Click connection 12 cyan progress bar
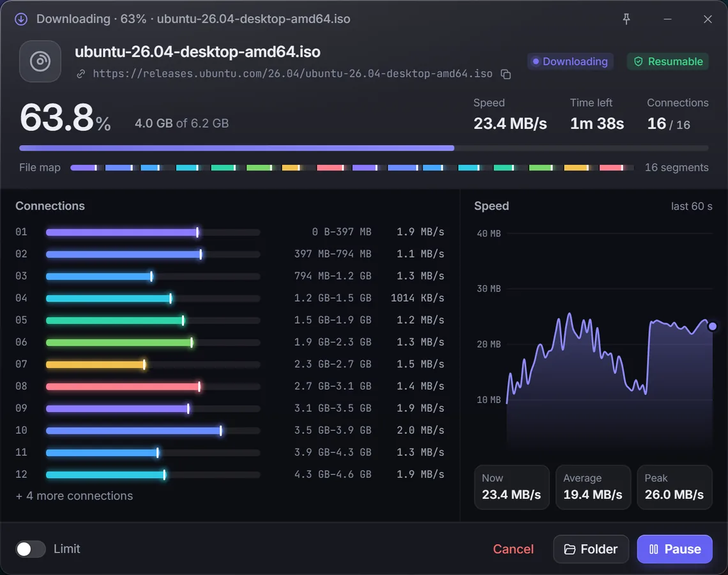Viewport: 728px width, 575px height. tap(153, 475)
